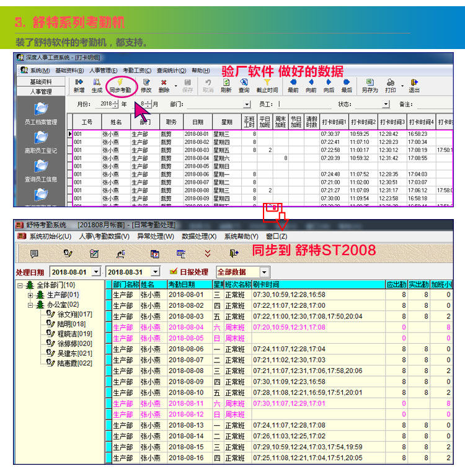Screen dimensions: 465x476
Task: Open the 查询统计(Q) menu
Action: coord(171,70)
